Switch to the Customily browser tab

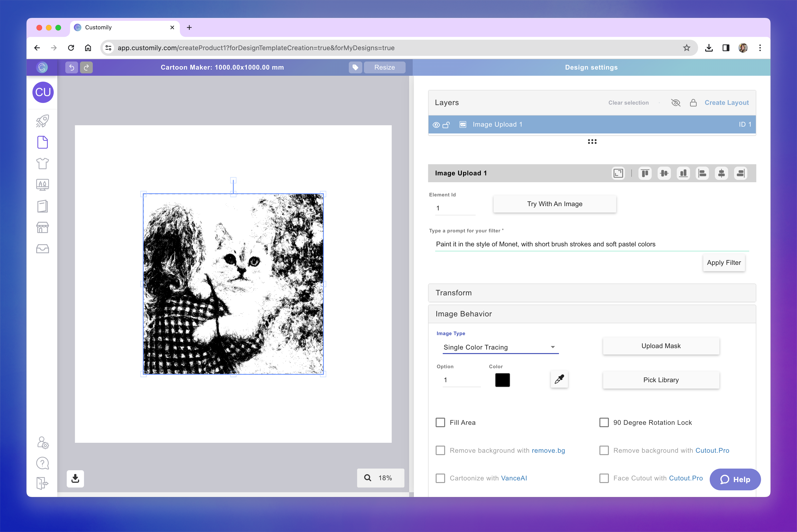[x=125, y=27]
